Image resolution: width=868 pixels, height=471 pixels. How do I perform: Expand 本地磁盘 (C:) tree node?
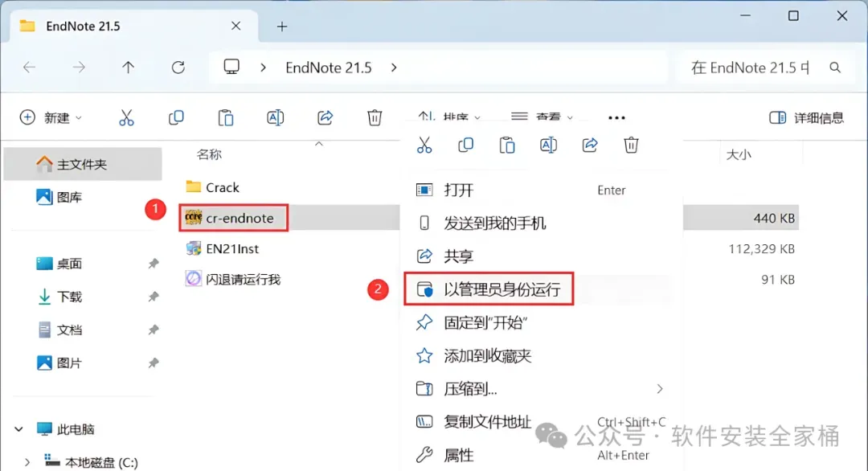pos(27,461)
